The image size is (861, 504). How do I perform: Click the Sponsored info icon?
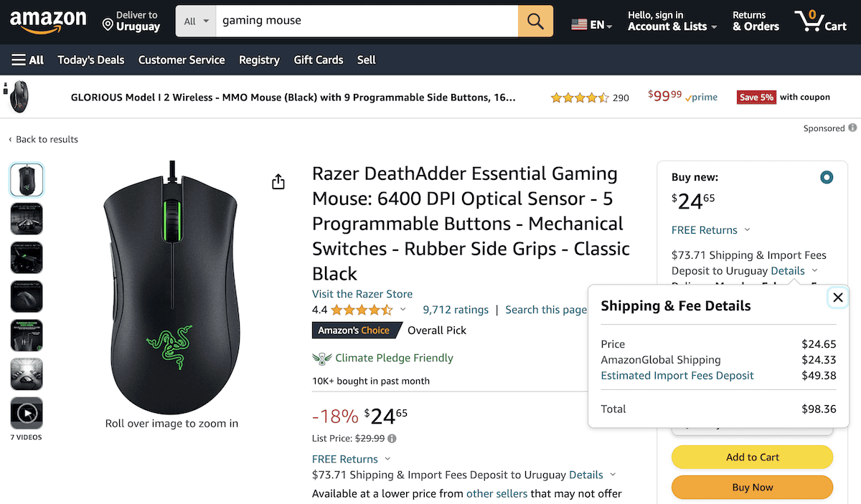852,128
